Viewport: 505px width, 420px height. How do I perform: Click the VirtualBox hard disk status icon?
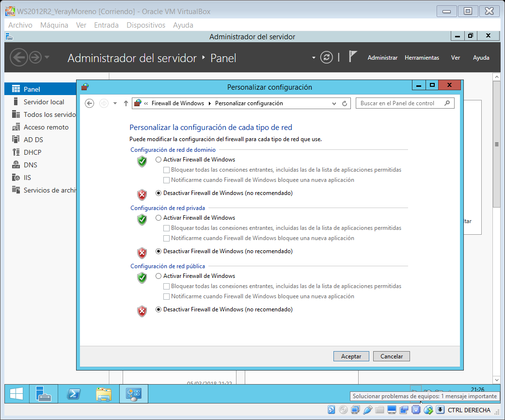click(x=331, y=410)
